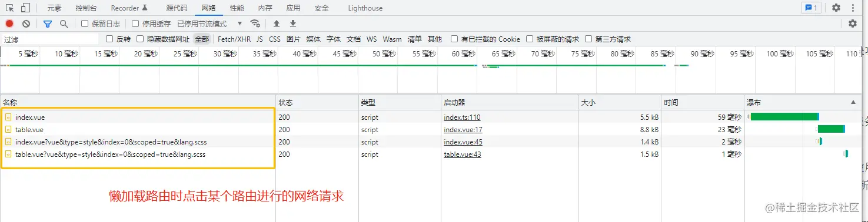868x222 pixels.
Task: Activate the inspect element picker icon
Action: [9, 8]
